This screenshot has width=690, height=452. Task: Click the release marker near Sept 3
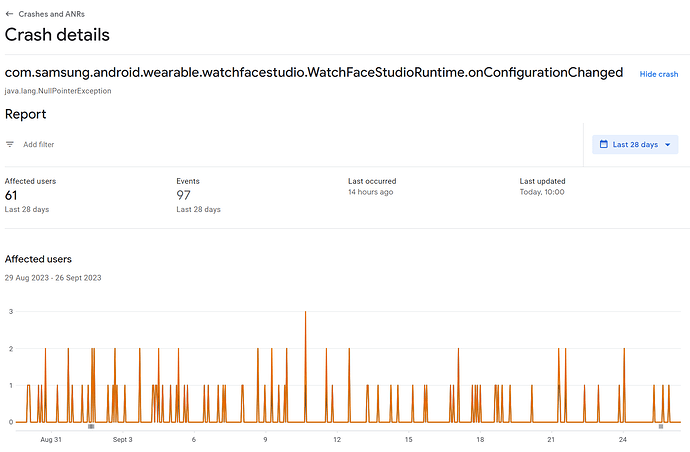[91, 427]
